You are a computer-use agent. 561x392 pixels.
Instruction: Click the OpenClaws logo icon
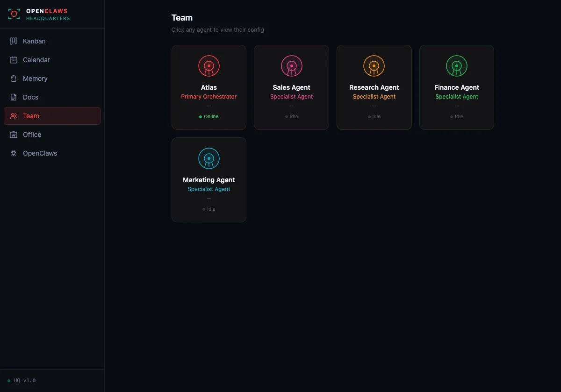tap(14, 14)
